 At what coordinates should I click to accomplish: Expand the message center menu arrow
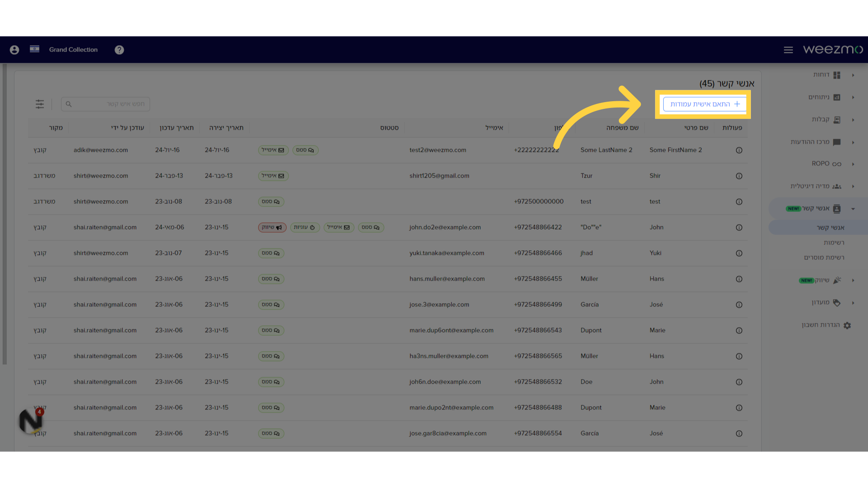(x=853, y=142)
